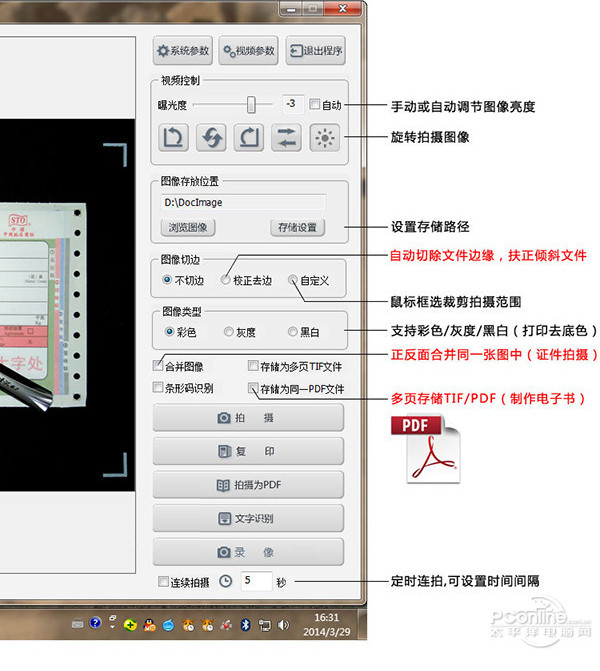The width and height of the screenshot is (600, 671).
Task: Toggle the 合并图像 checkbox
Action: 158,366
